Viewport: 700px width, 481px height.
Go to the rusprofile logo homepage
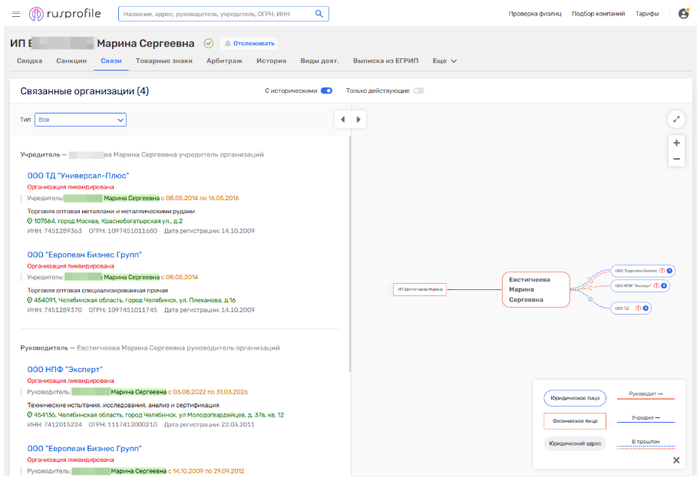click(x=65, y=14)
